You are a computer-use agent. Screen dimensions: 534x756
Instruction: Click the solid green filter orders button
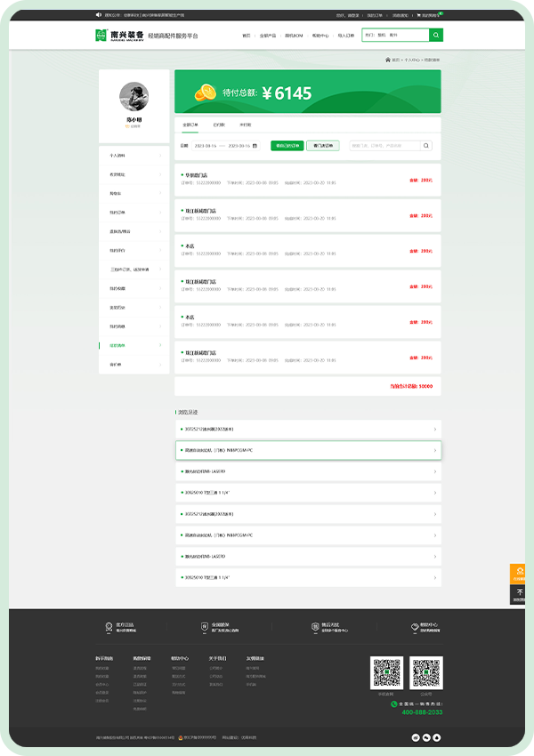click(287, 145)
